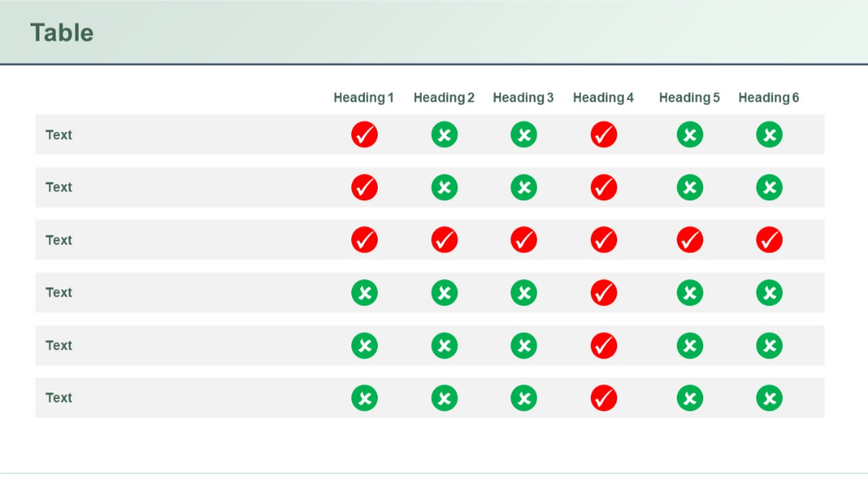Screen dimensions: 868x489
Task: Select the red checkmark under Heading 4, last row
Action: pyautogui.click(x=604, y=397)
